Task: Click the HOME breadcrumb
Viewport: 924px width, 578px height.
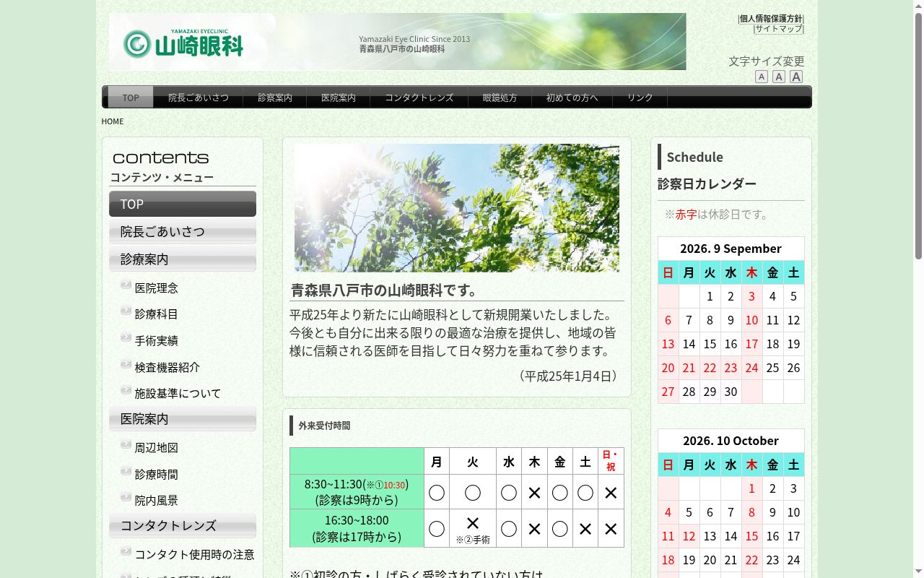Action: pos(113,121)
